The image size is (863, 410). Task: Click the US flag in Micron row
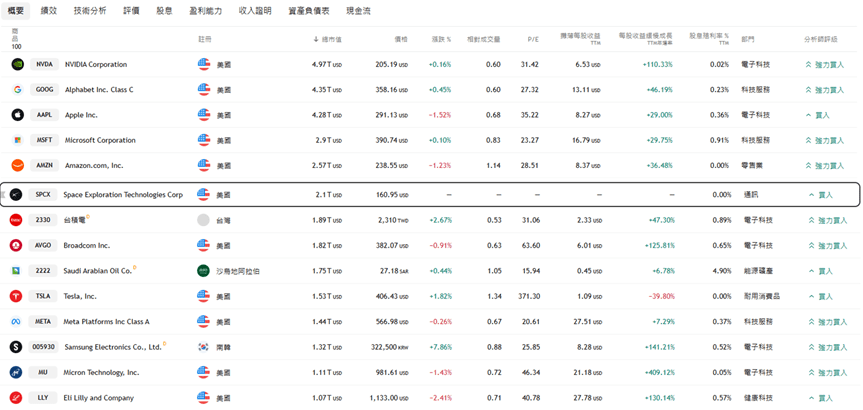pyautogui.click(x=204, y=373)
